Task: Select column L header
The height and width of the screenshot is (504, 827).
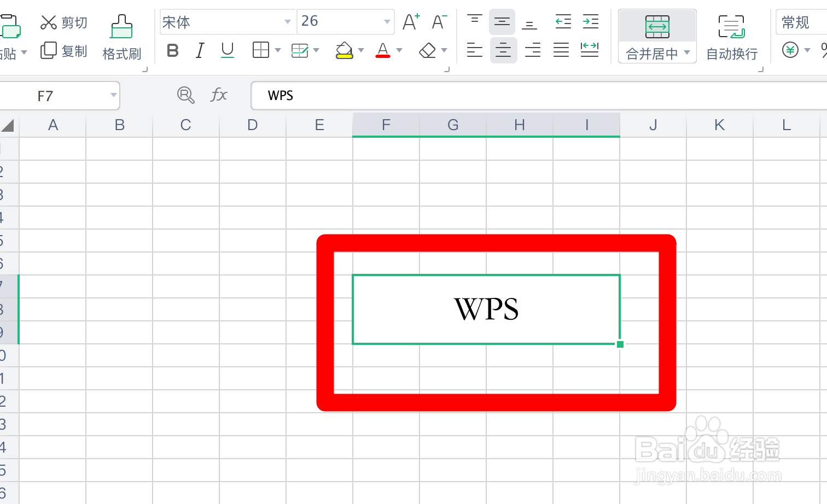Action: pyautogui.click(x=787, y=125)
